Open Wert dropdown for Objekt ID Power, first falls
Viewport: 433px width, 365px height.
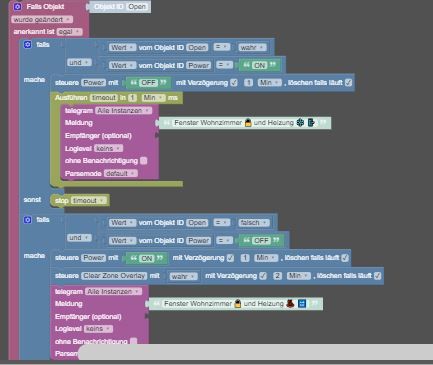click(122, 65)
